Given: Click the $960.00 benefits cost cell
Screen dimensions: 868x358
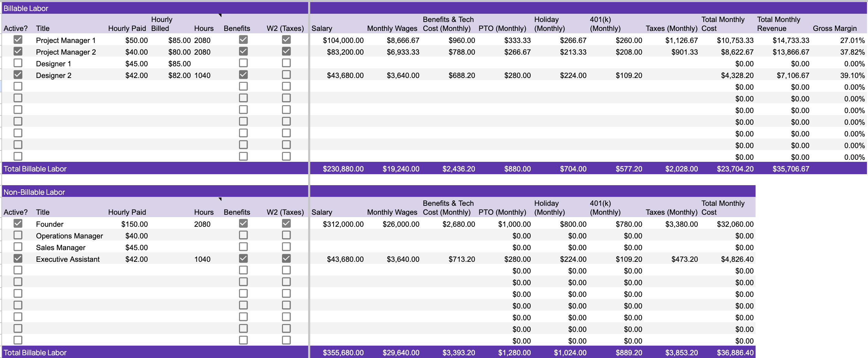Looking at the screenshot, I should [462, 40].
